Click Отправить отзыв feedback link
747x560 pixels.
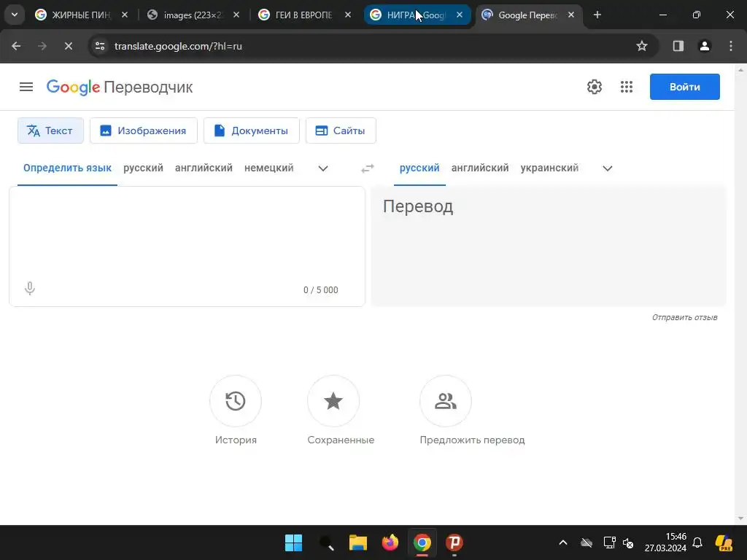click(x=684, y=317)
